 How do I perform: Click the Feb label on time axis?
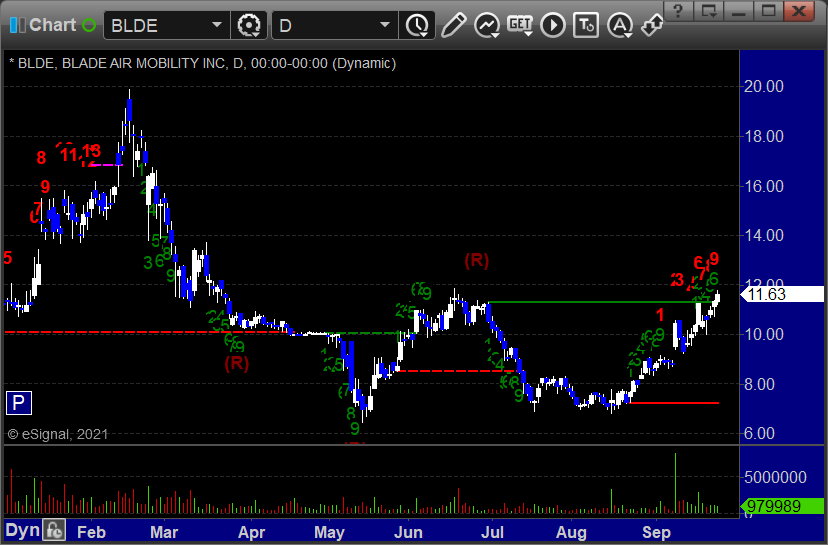pos(91,532)
